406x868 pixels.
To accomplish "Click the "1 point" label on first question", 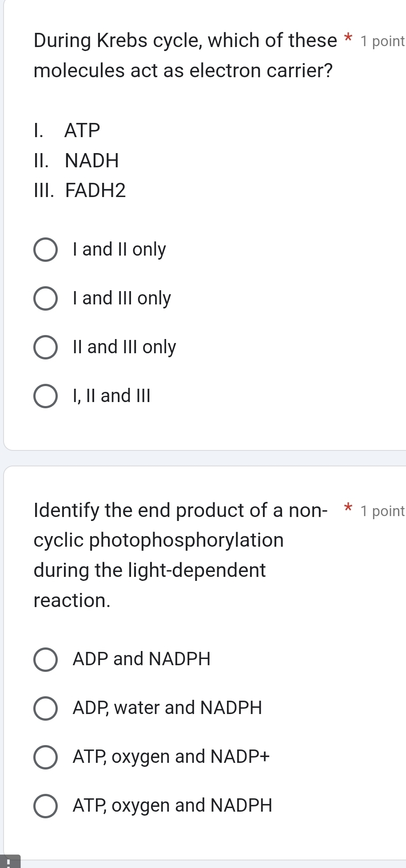I will [x=382, y=41].
